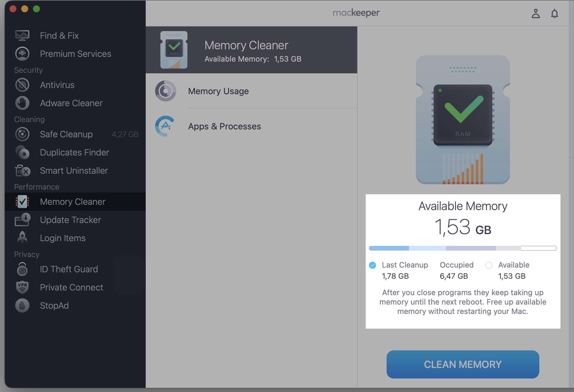Click 'Smart Uninstaller' label text
Screen dimensions: 574x392
[x=74, y=170]
